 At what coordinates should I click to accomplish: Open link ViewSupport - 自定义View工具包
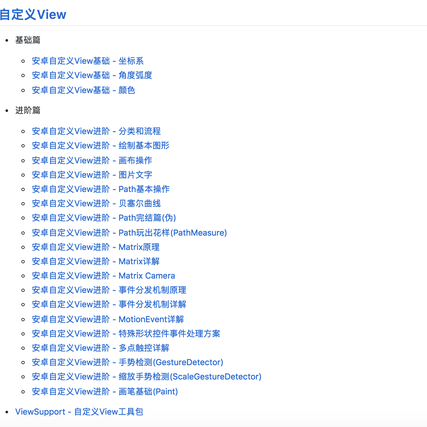79,412
